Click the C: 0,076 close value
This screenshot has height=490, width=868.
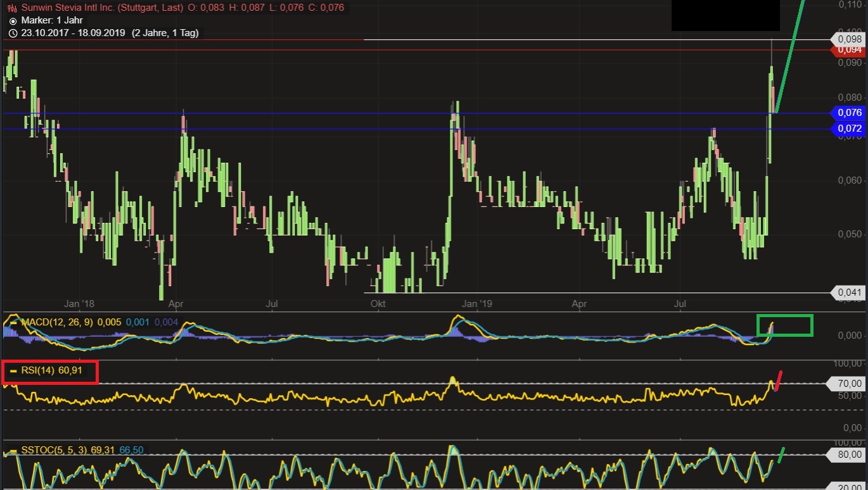[x=328, y=8]
